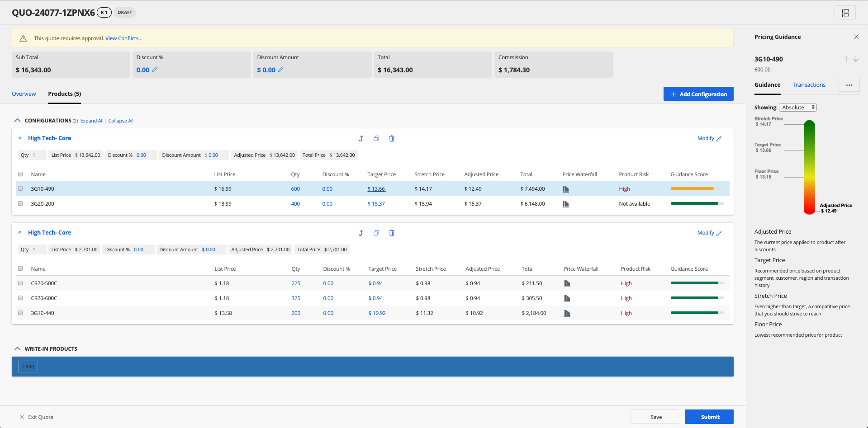The height and width of the screenshot is (428, 868).
Task: Switch to the Overview tab
Action: pos(24,94)
